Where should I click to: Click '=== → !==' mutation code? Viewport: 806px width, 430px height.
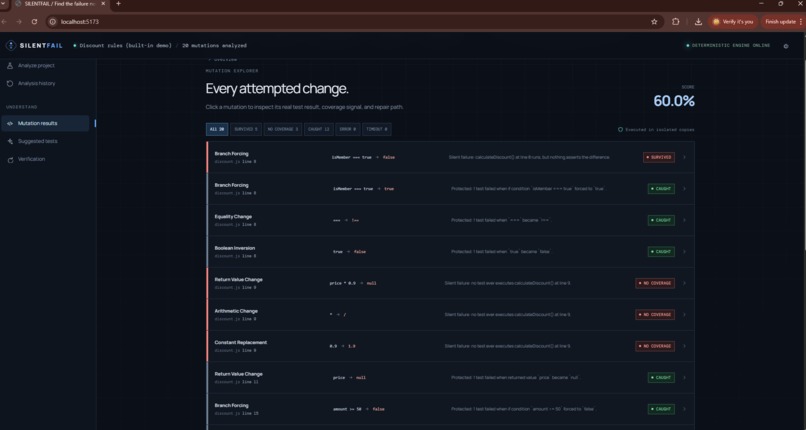coord(346,220)
